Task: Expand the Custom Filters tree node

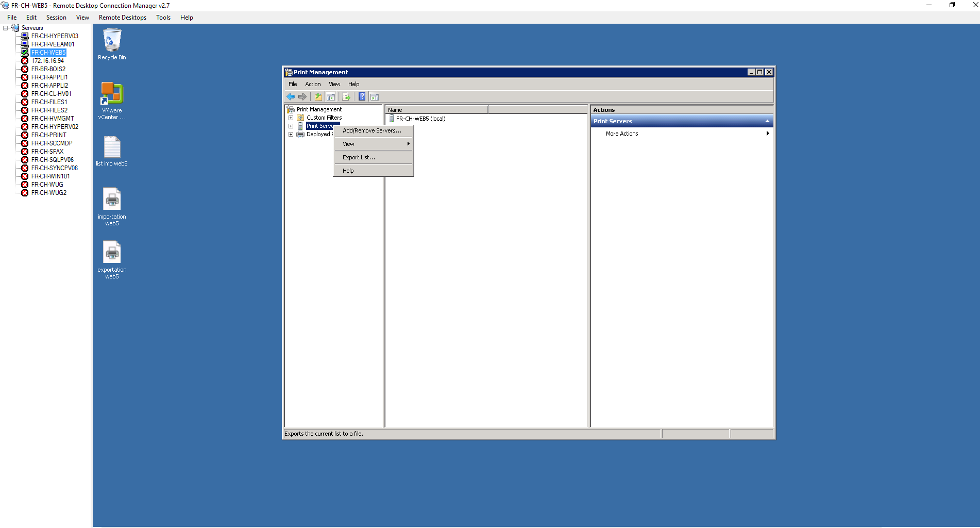Action: click(291, 118)
